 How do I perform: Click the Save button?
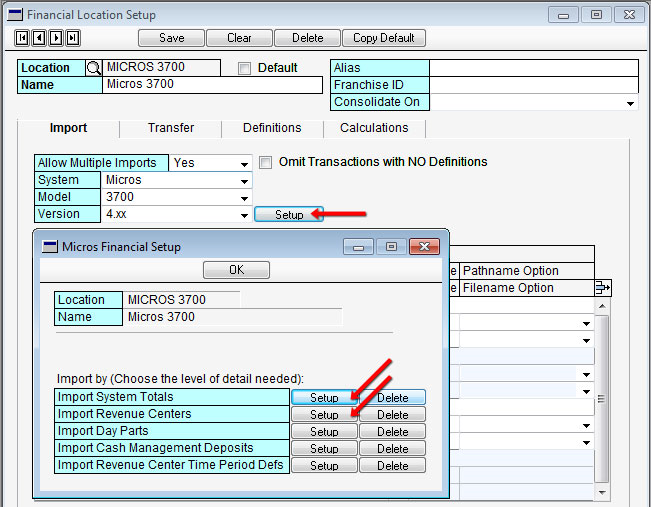[x=171, y=38]
